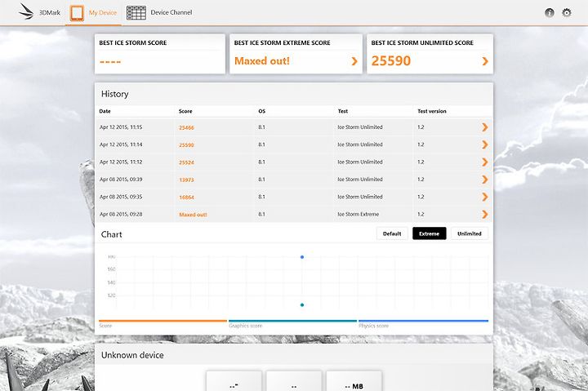Expand the Apr 12 2015, 11:12 result arrow

(484, 162)
